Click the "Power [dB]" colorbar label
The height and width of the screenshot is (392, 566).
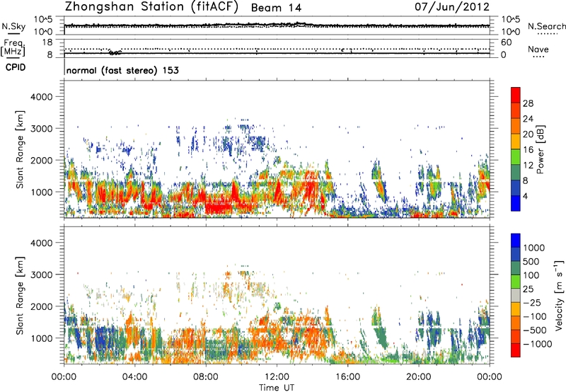(x=540, y=149)
